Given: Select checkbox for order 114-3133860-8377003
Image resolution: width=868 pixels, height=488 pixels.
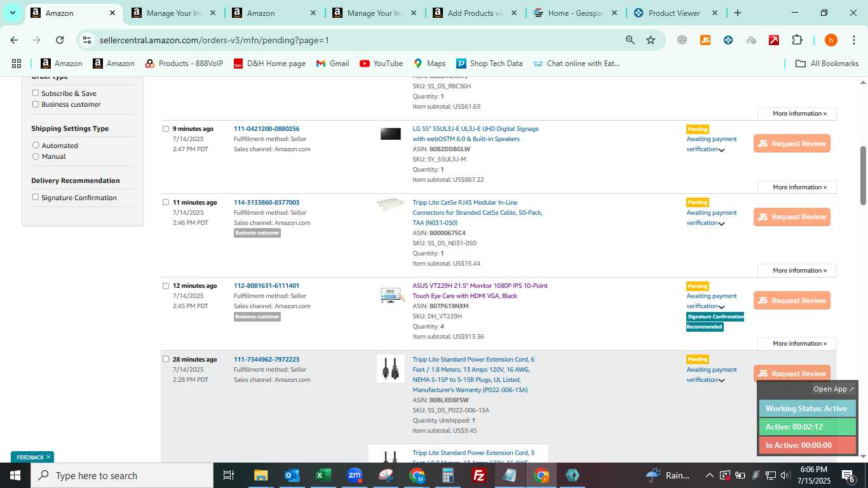Looking at the screenshot, I should pos(166,203).
